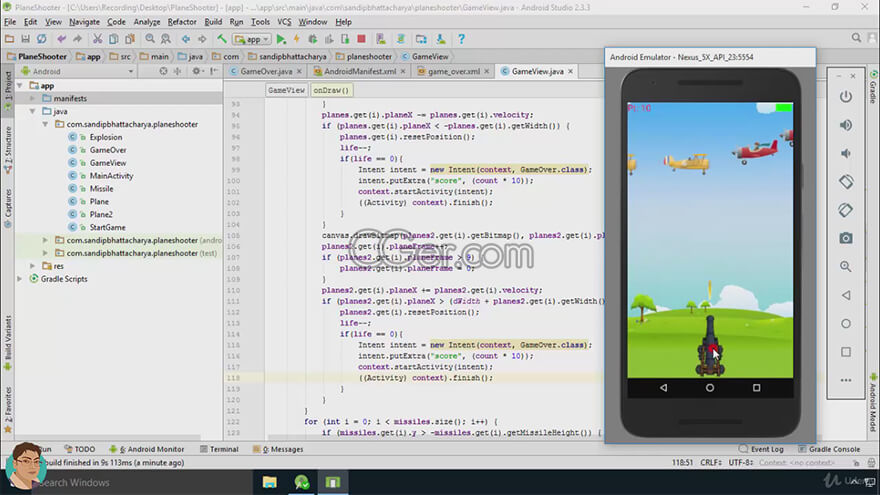Toggle the Build Variants side panel button
880x495 pixels.
(x=8, y=342)
